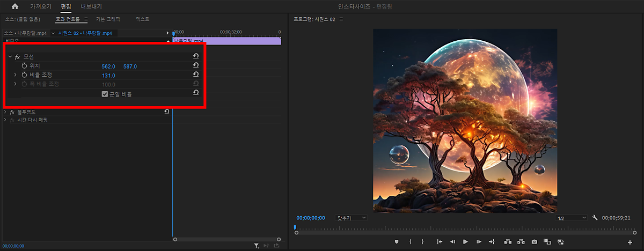The width and height of the screenshot is (644, 251).
Task: Open the button editor plus icon
Action: (x=630, y=242)
